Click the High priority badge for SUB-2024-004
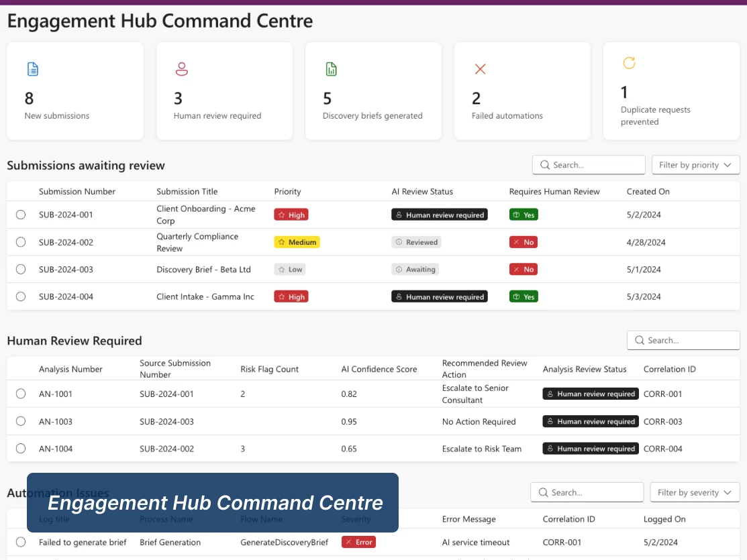 (x=291, y=296)
